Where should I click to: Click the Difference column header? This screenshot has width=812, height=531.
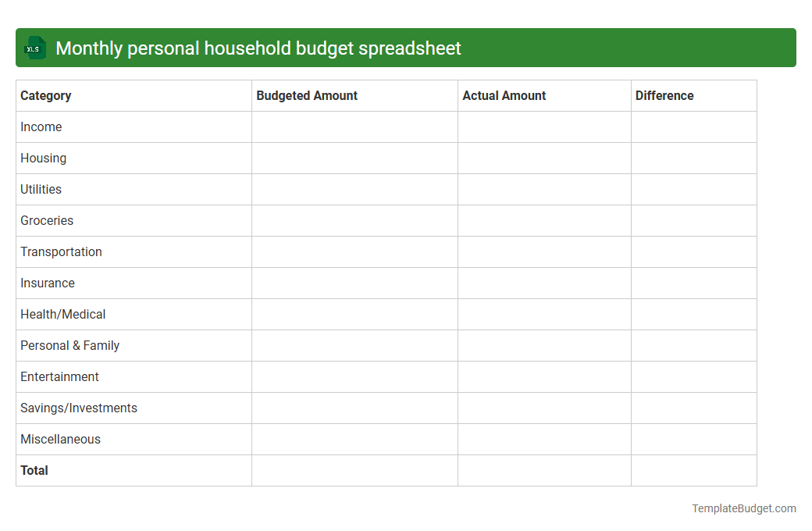point(664,95)
